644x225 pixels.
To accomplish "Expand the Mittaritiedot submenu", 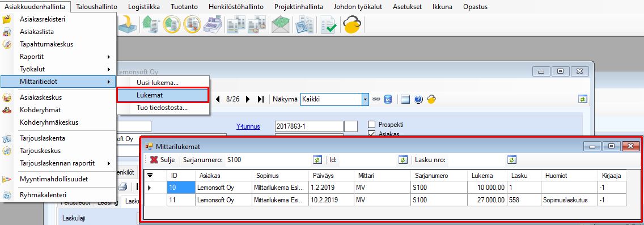I will point(59,81).
